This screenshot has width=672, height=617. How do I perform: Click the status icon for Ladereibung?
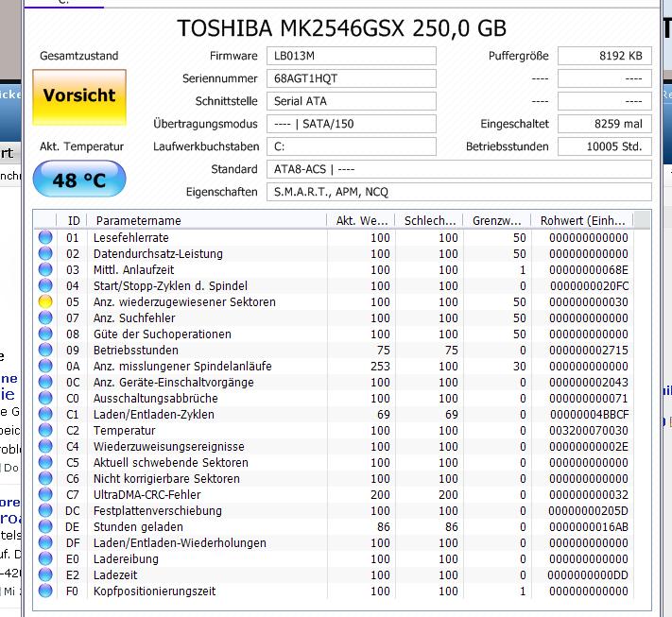point(45,558)
